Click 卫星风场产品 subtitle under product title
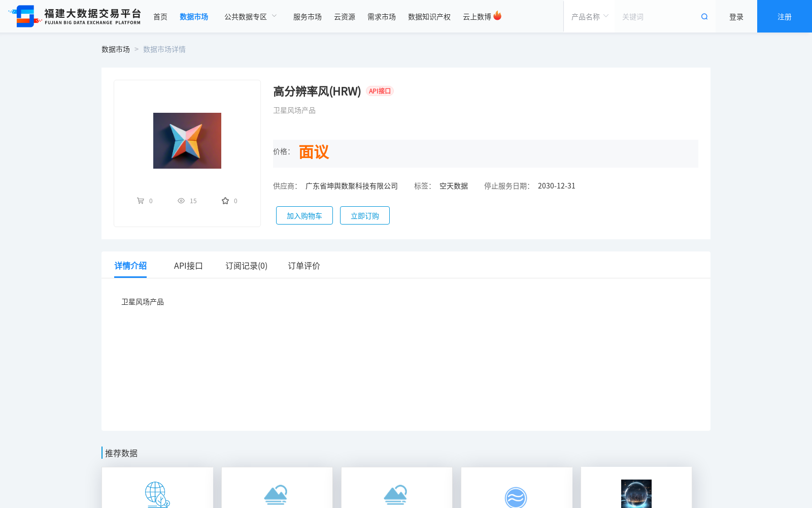812x508 pixels. [x=294, y=110]
